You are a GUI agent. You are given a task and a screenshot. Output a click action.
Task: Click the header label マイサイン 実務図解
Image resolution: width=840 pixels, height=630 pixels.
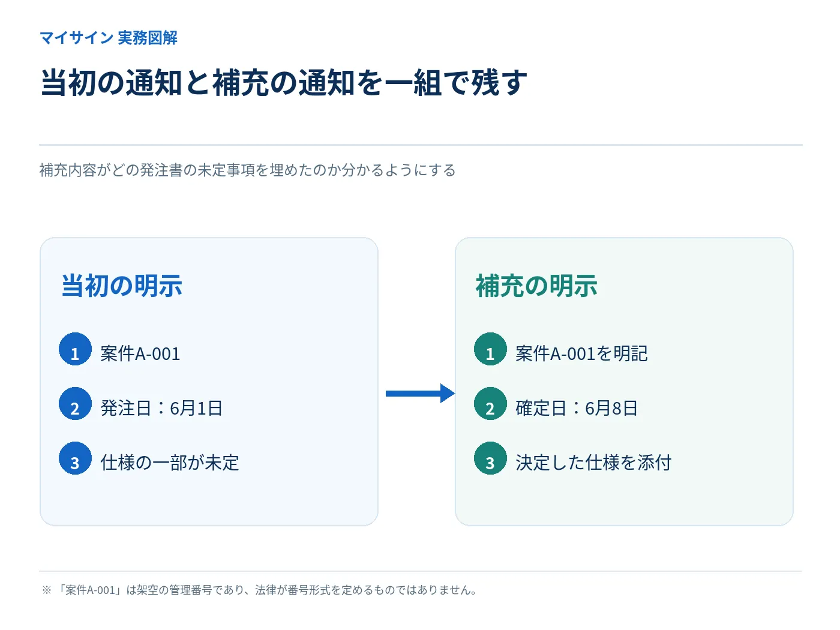pos(109,38)
